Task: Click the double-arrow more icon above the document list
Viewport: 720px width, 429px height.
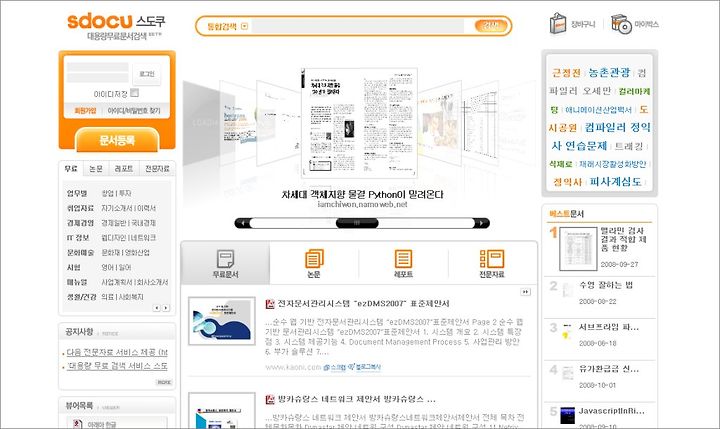Action: point(525,292)
